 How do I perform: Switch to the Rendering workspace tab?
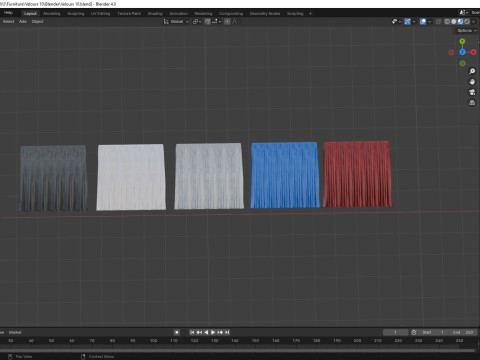pos(203,13)
